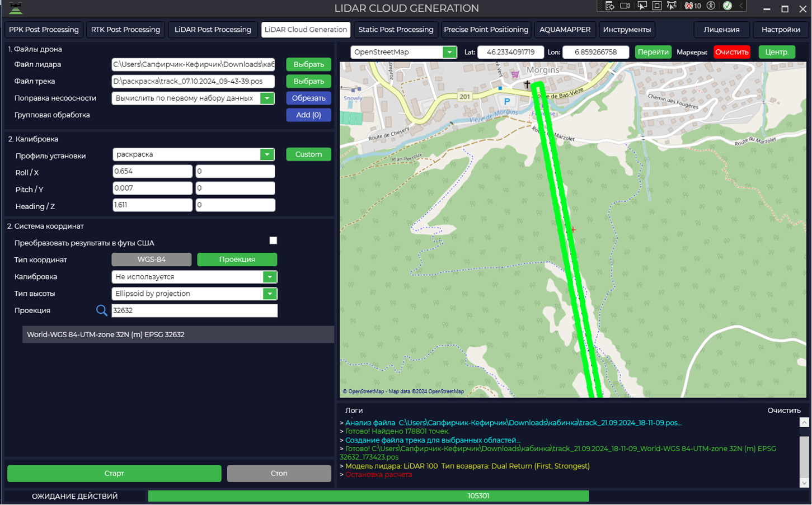812x505 pixels.
Task: Click the accessibility person icon in top toolbar
Action: (711, 6)
